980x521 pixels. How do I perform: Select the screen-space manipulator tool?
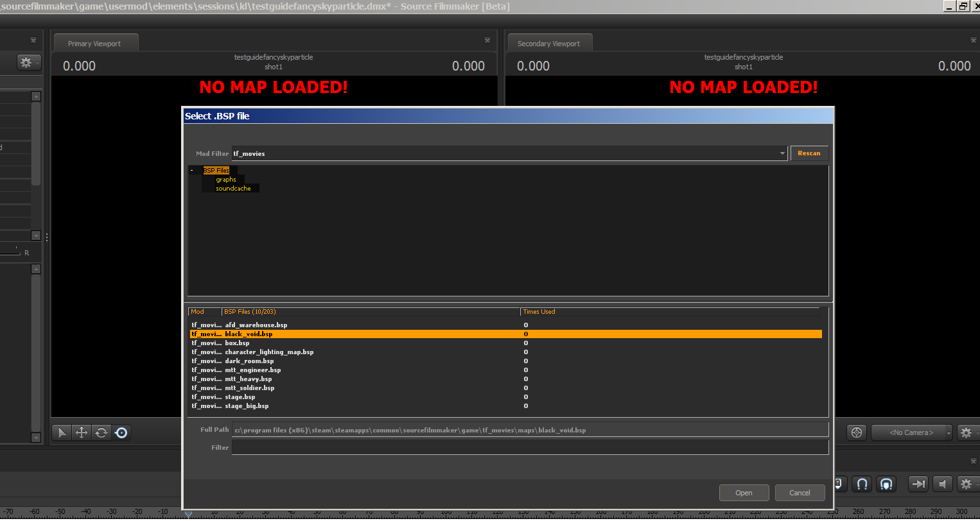click(121, 432)
